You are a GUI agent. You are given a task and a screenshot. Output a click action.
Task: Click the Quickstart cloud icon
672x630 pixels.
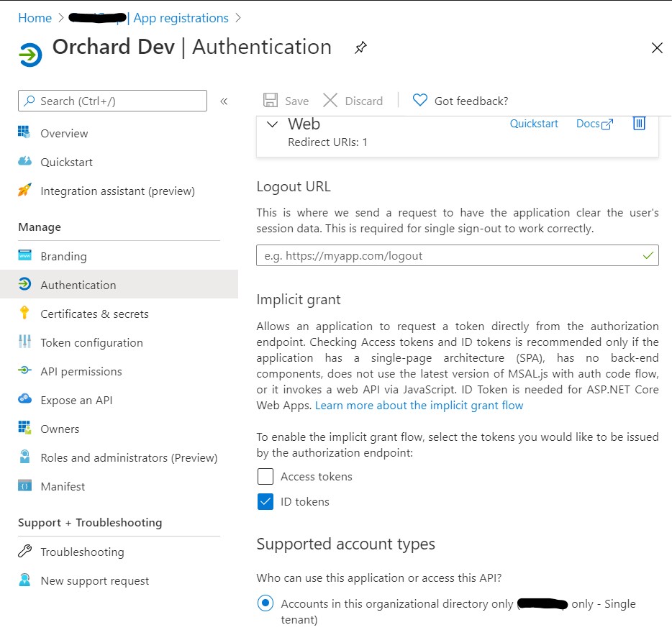click(x=24, y=161)
